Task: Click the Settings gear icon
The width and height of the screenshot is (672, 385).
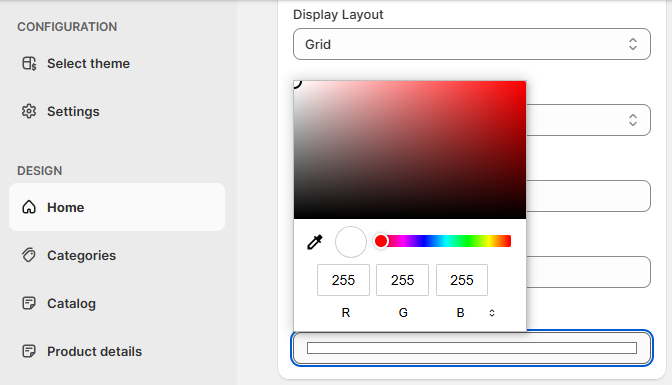Action: (x=29, y=111)
